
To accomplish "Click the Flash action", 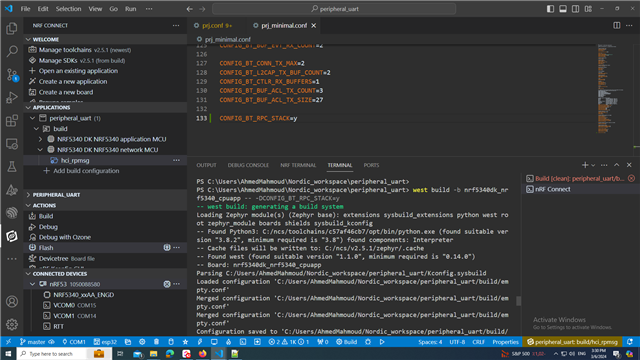I will coord(46,247).
